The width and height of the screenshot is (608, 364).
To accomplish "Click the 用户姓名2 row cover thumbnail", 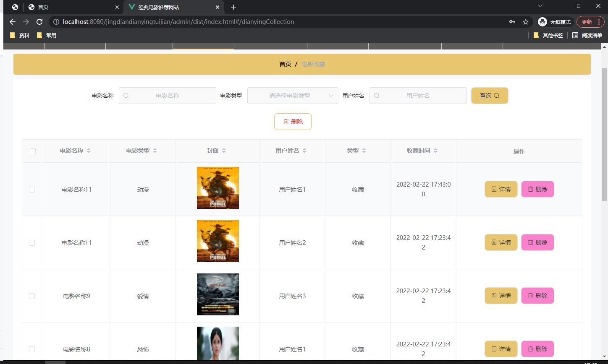I will click(218, 241).
